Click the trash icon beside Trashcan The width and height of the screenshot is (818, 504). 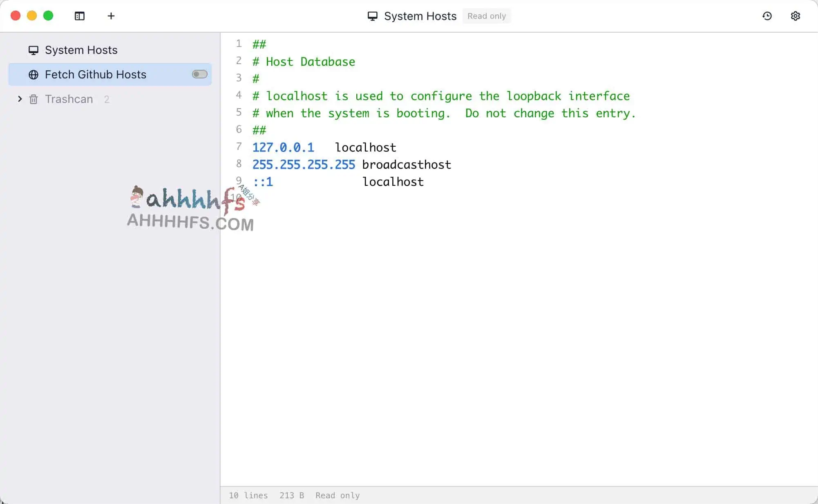click(34, 99)
